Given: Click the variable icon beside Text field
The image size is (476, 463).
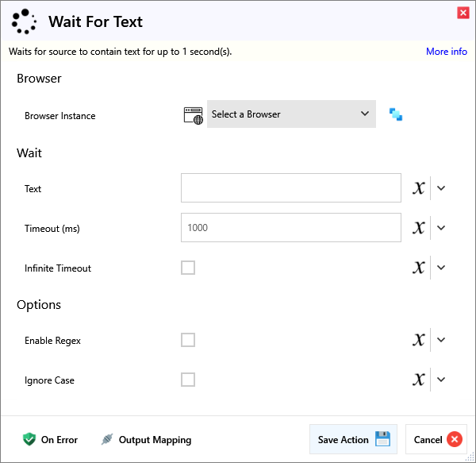Looking at the screenshot, I should 419,188.
